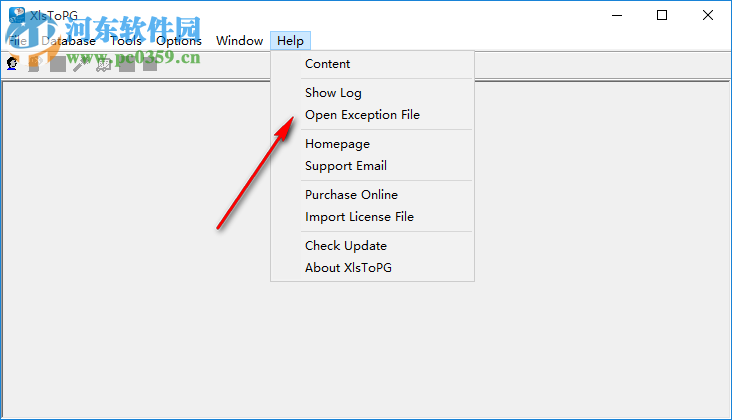This screenshot has width=732, height=420.
Task: Open About XlsToPG dialog
Action: pyautogui.click(x=372, y=267)
